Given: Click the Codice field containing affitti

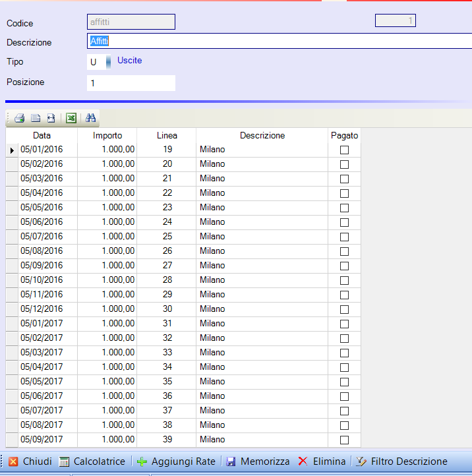Looking at the screenshot, I should pyautogui.click(x=131, y=22).
